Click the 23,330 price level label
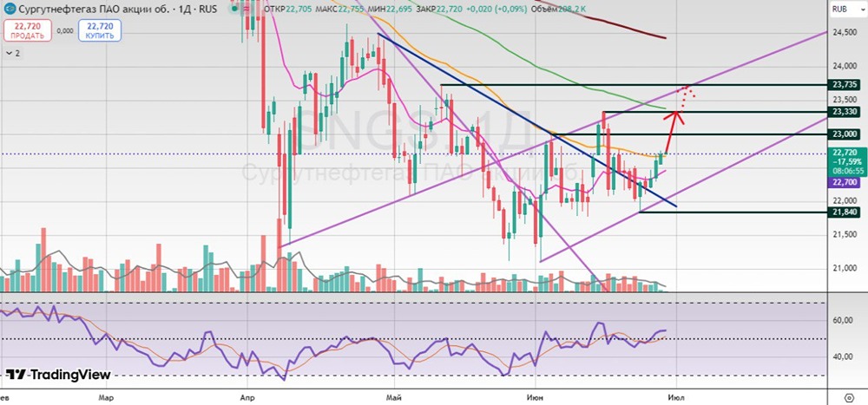868x405 pixels. (844, 112)
